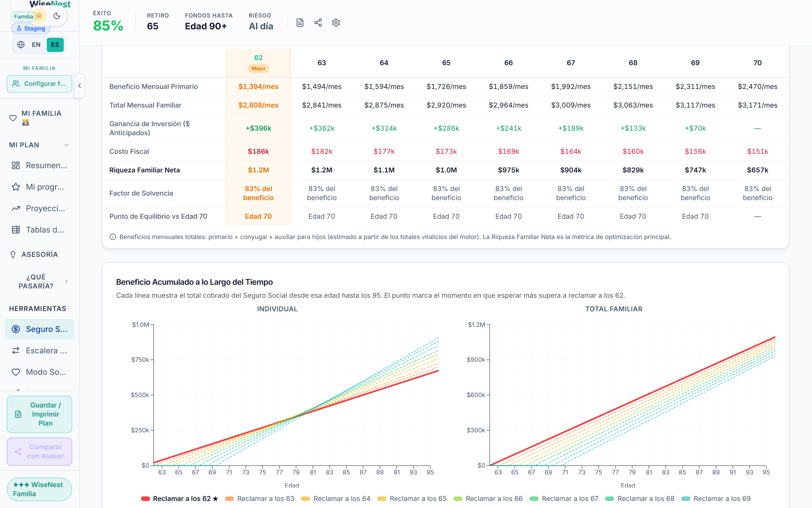Click the 85% ÉXITO success value
This screenshot has height=508, width=812.
(x=108, y=26)
